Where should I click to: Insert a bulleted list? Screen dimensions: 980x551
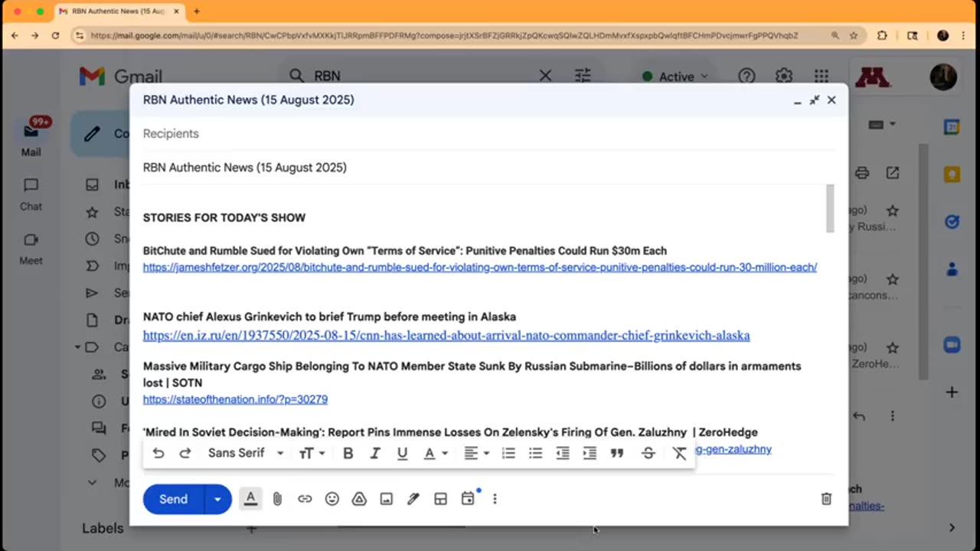(536, 453)
